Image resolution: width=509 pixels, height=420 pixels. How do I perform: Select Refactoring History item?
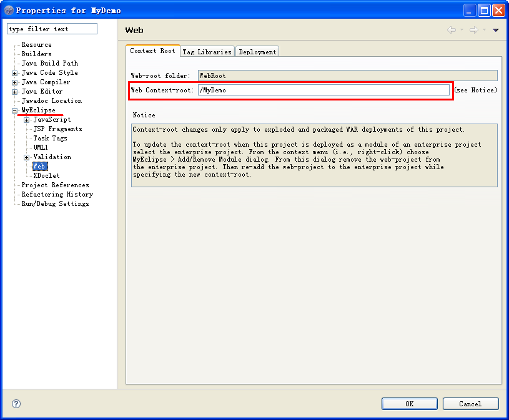[x=57, y=195]
